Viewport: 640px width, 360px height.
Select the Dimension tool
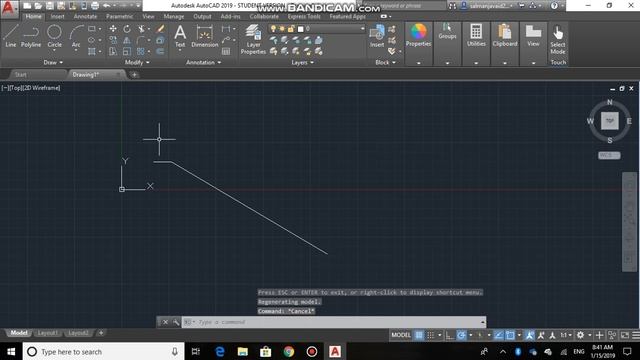coord(205,36)
